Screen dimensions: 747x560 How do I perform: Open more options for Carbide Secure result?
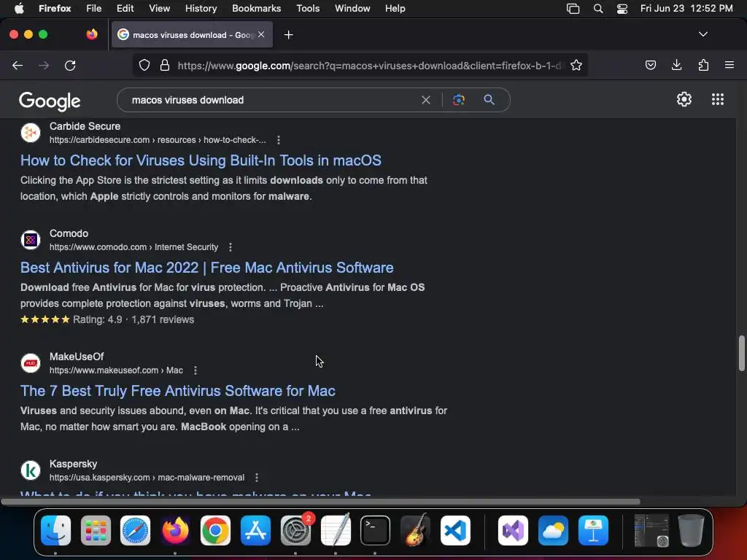279,140
